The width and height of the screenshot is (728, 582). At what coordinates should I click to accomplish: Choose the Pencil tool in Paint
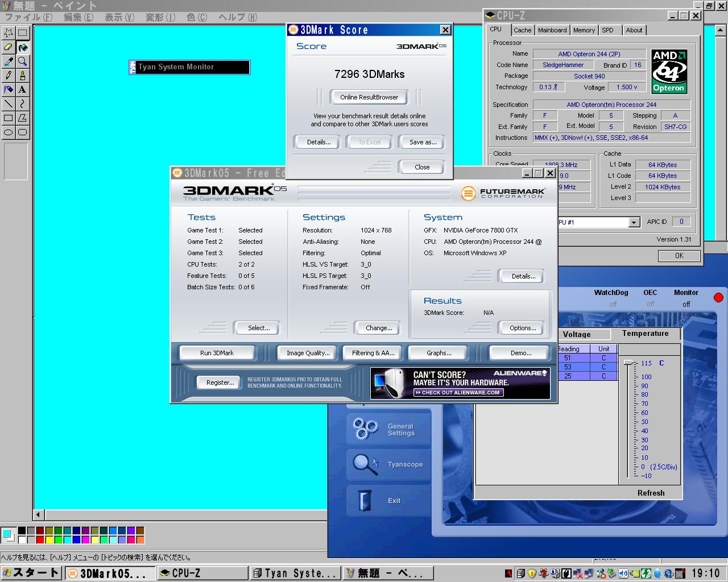[9, 75]
